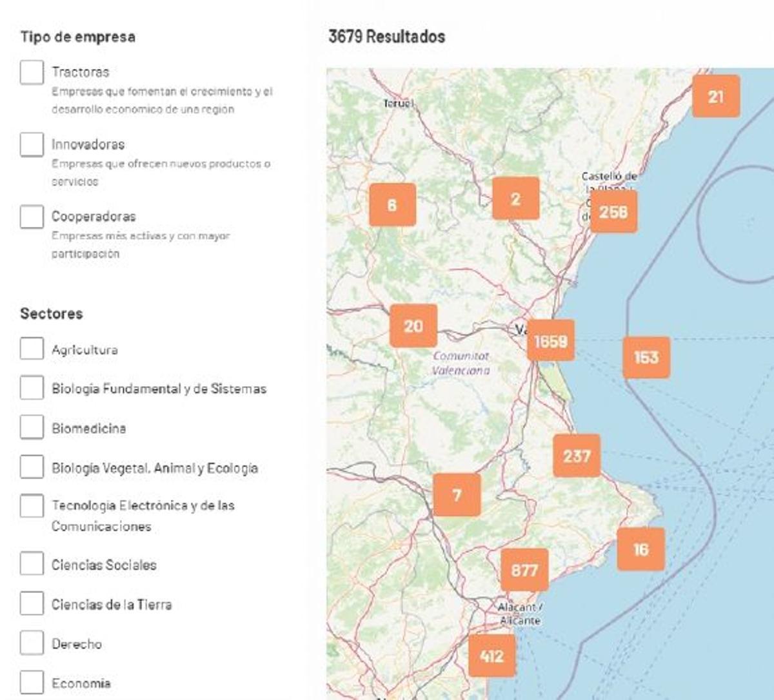The width and height of the screenshot is (774, 700).
Task: Click the 3679 Resultados heading
Action: [x=385, y=37]
